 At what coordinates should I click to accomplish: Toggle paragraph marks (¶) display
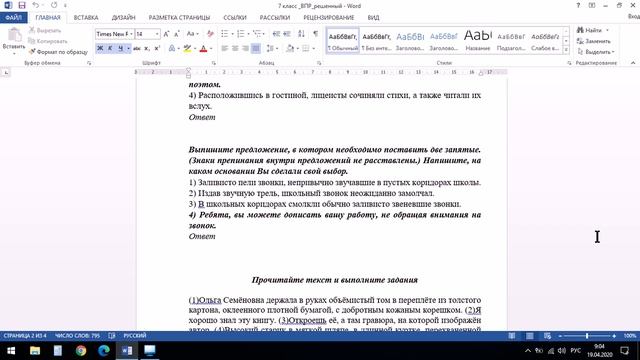click(316, 34)
